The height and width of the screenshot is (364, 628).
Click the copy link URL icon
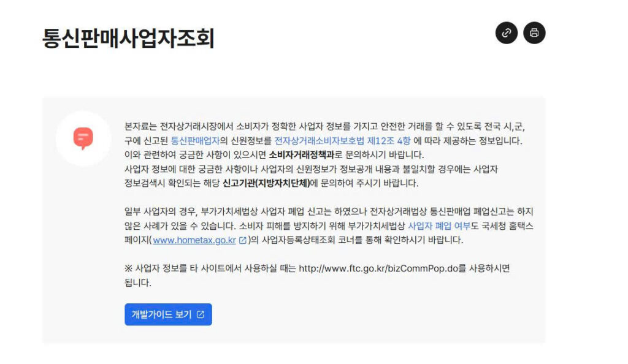506,33
